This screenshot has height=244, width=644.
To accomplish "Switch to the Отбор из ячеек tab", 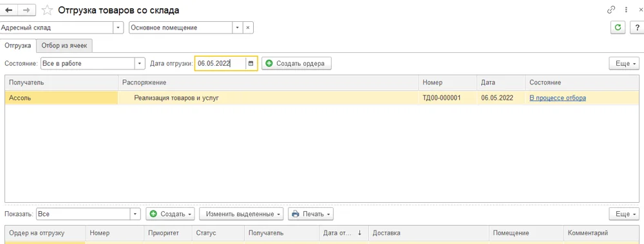I will 64,46.
